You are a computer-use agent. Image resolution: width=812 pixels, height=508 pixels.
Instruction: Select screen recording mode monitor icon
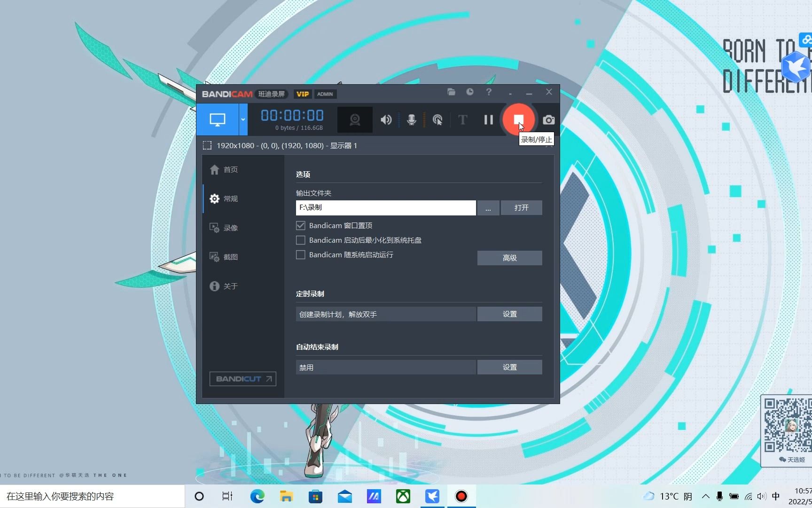pyautogui.click(x=218, y=119)
